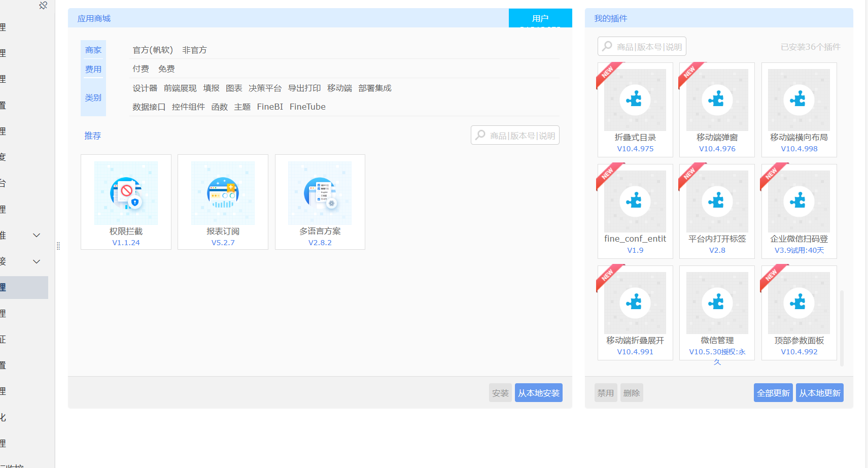Expand the first sidebar chevron menu

(x=37, y=235)
